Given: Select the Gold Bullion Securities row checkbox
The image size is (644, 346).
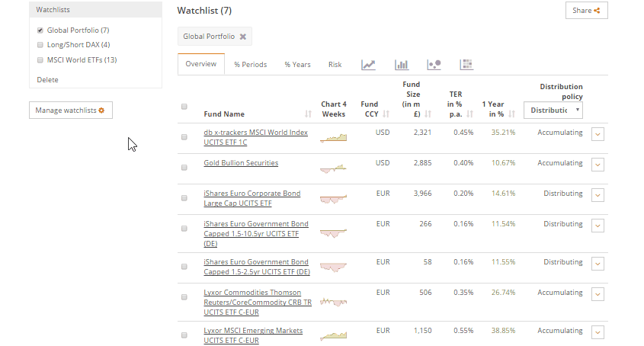Looking at the screenshot, I should 184,167.
